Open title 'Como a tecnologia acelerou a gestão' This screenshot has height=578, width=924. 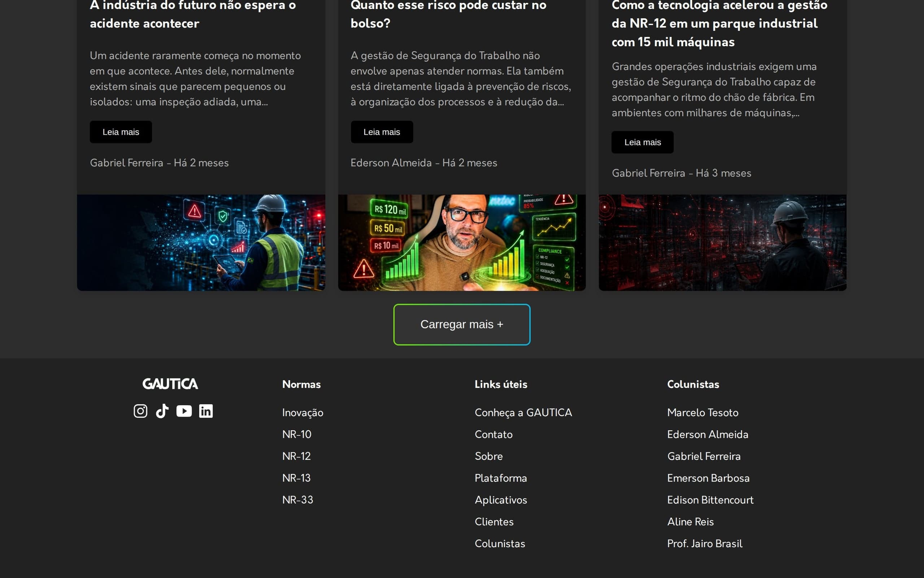[719, 24]
